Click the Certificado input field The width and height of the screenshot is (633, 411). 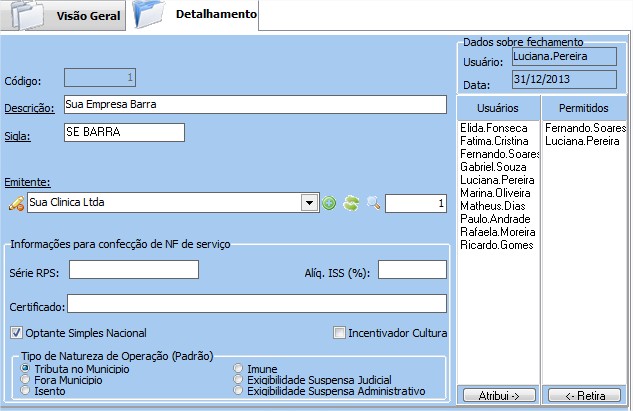click(256, 304)
